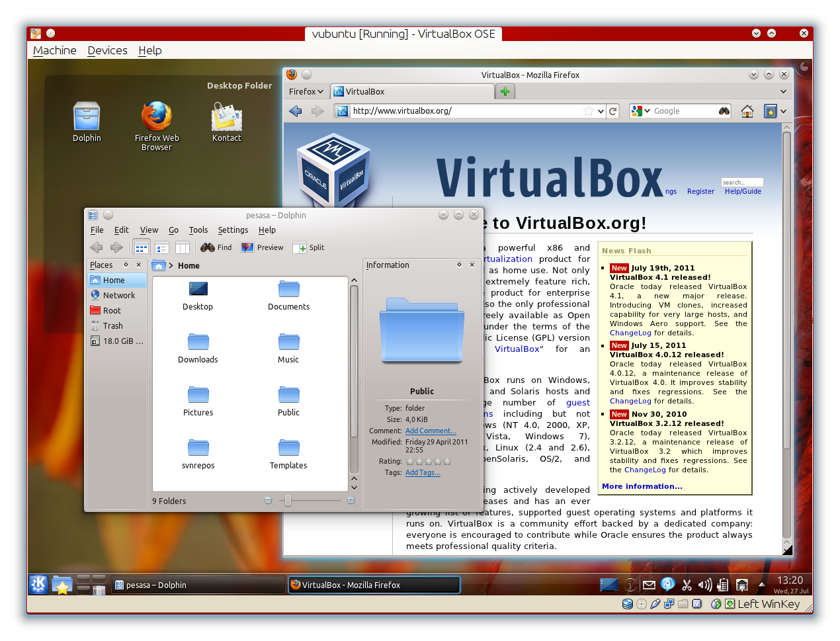Set the folder rating stars

click(429, 461)
